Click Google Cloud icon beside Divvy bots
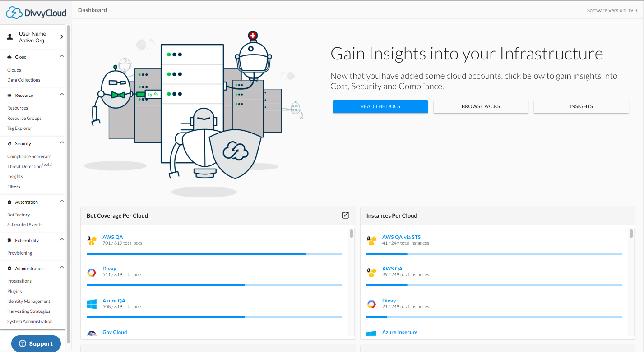644x352 pixels. pyautogui.click(x=92, y=272)
